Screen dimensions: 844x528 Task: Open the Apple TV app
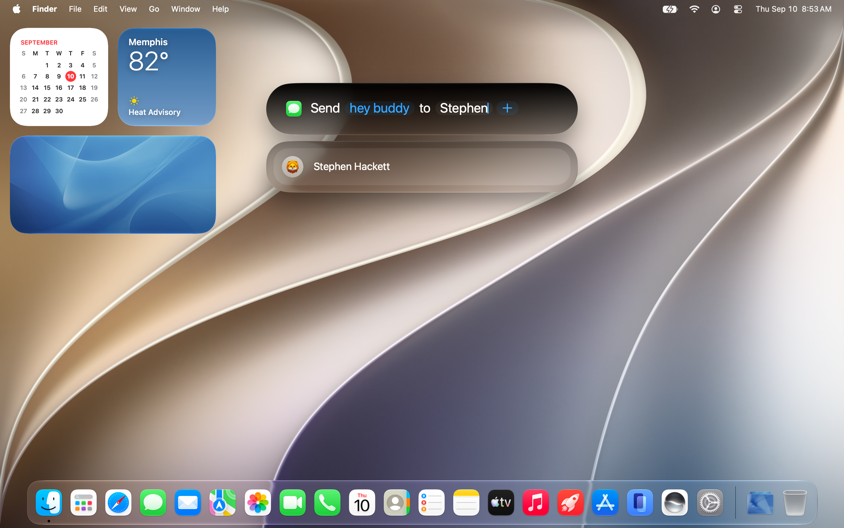click(x=501, y=503)
